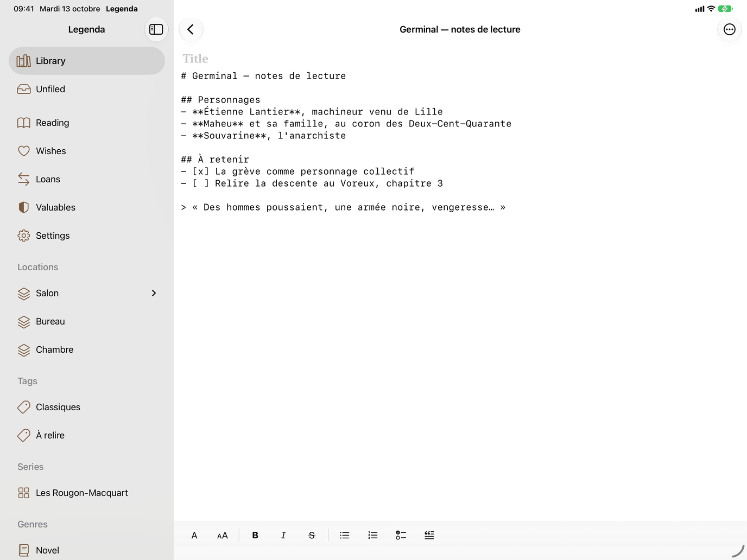This screenshot has height=560, width=747.
Task: Select the Novel genre
Action: point(87,550)
